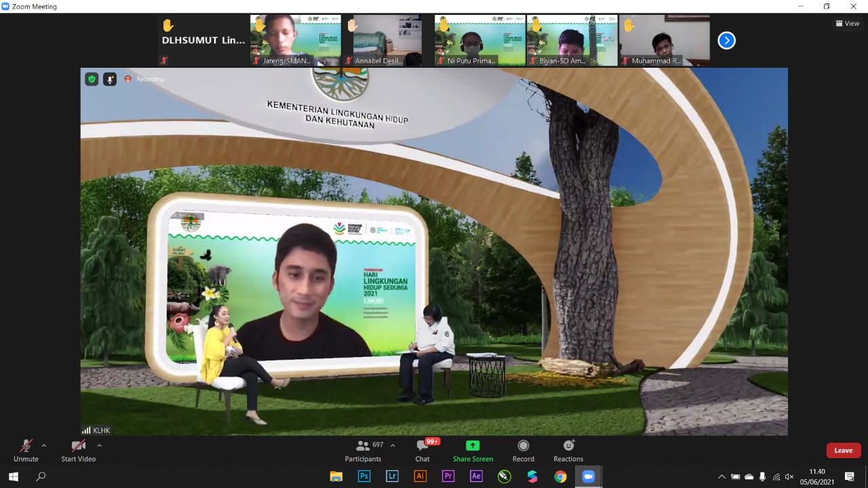This screenshot has width=868, height=488.
Task: Select the Annabel Desil participant thumbnail
Action: pyautogui.click(x=388, y=41)
